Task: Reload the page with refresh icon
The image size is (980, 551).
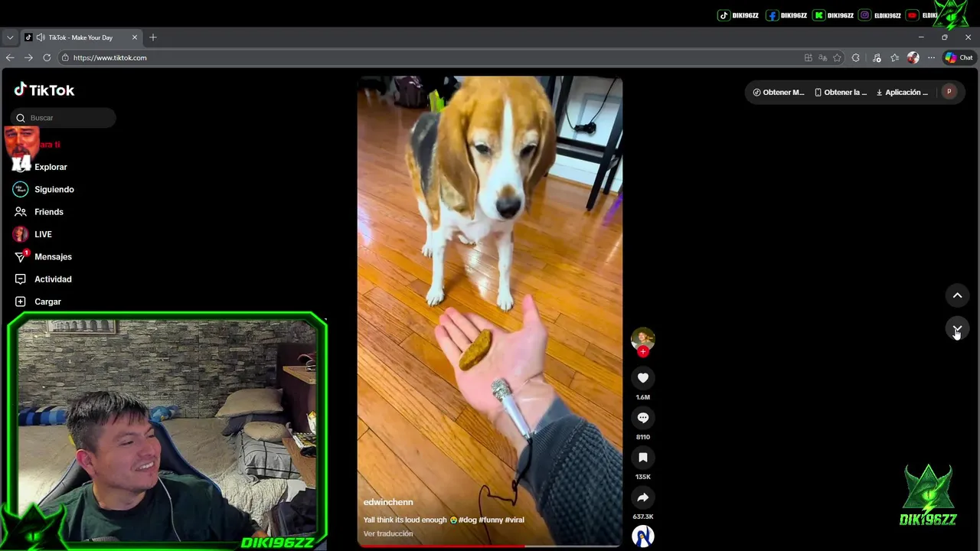Action: click(47, 57)
